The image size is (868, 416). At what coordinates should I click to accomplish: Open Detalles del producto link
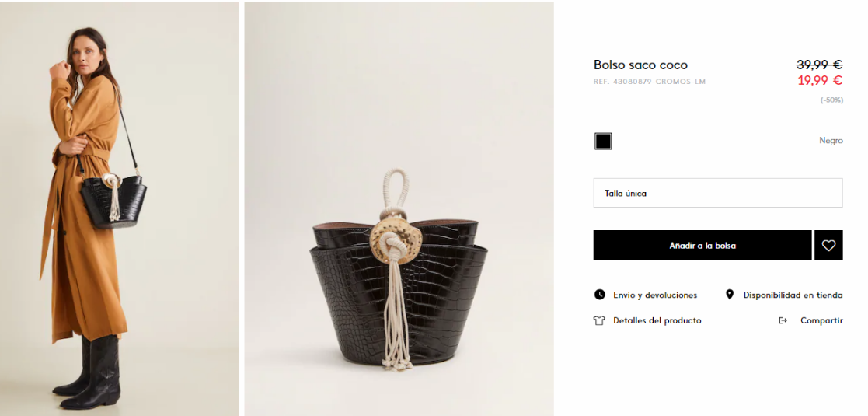click(x=657, y=320)
